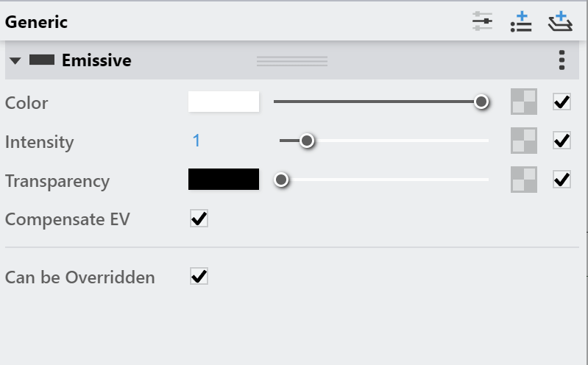Disable the Intensity row checkbox
Image resolution: width=588 pixels, height=365 pixels.
pos(562,141)
